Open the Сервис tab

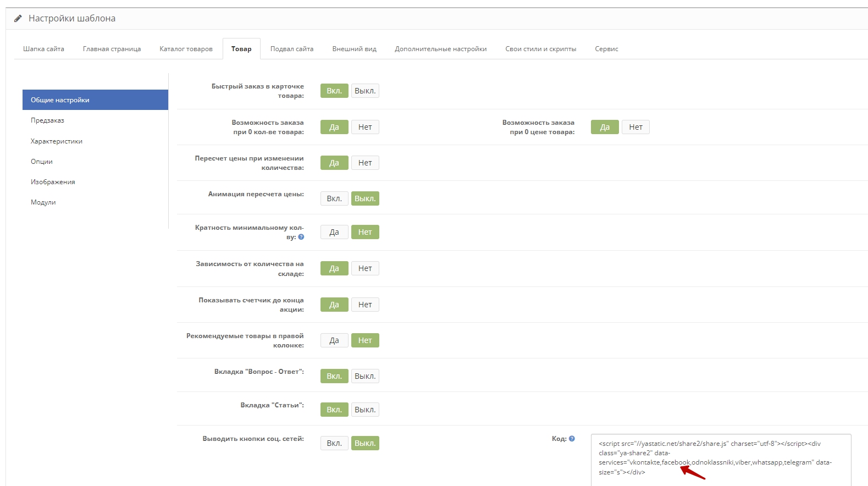[x=606, y=49]
